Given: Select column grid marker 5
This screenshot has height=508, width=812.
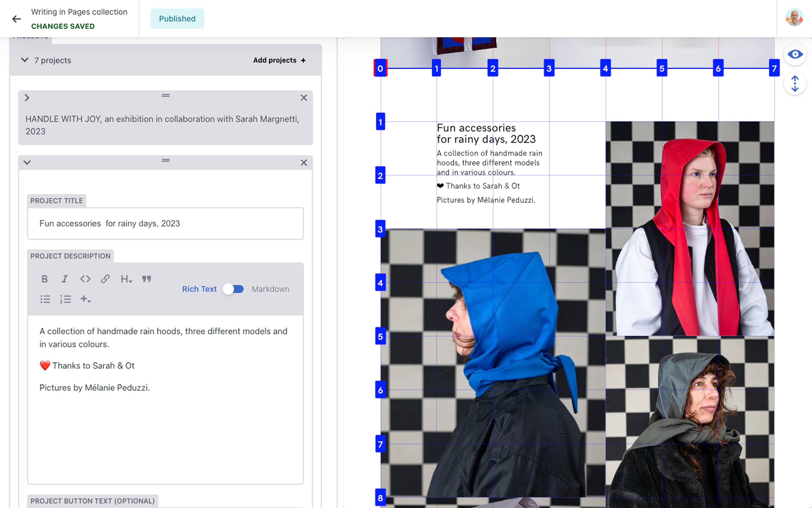Looking at the screenshot, I should coord(662,68).
